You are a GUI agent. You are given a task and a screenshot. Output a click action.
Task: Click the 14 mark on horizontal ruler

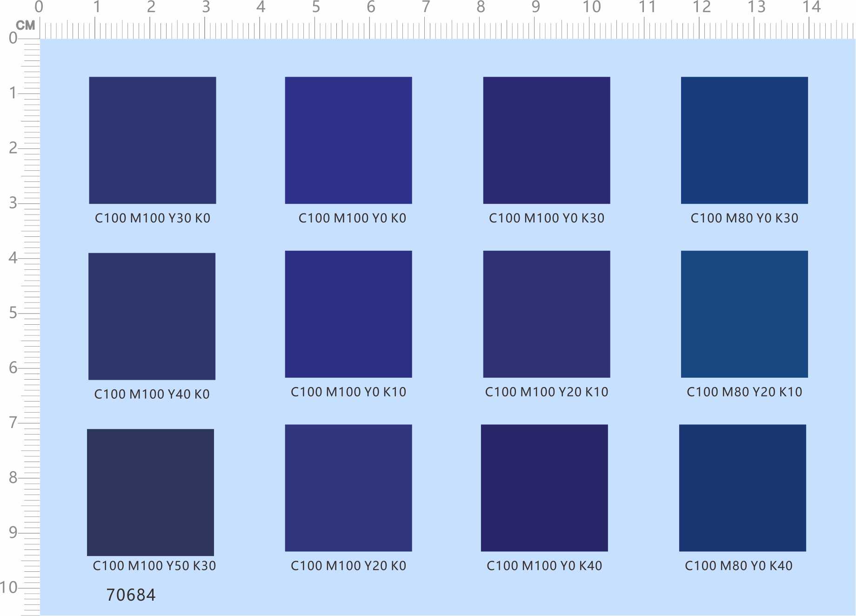coord(812,7)
